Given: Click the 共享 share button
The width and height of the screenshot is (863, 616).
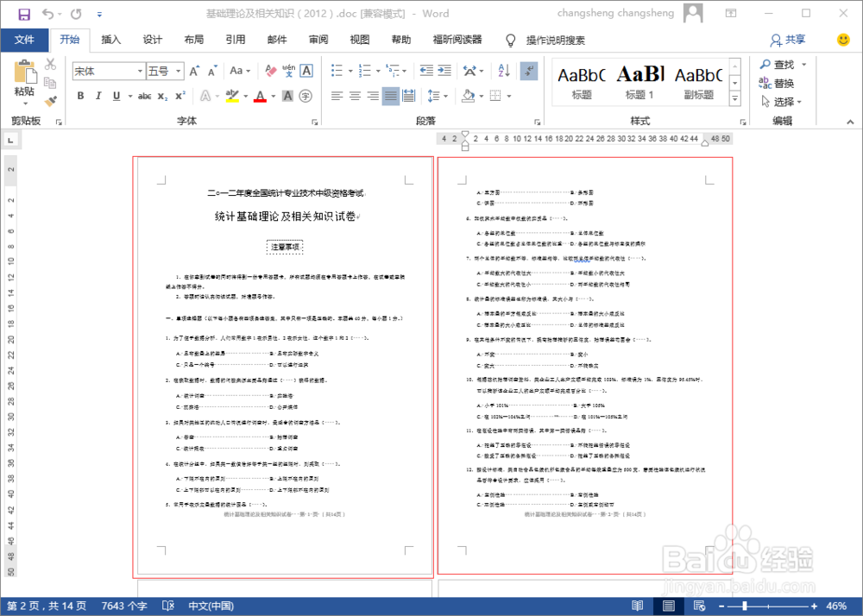Looking at the screenshot, I should coord(788,40).
